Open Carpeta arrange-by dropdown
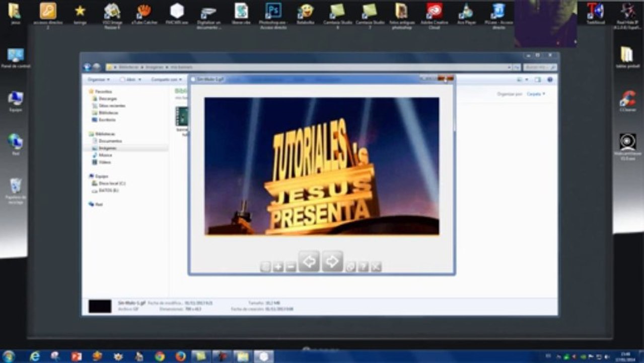This screenshot has height=363, width=644. point(536,94)
